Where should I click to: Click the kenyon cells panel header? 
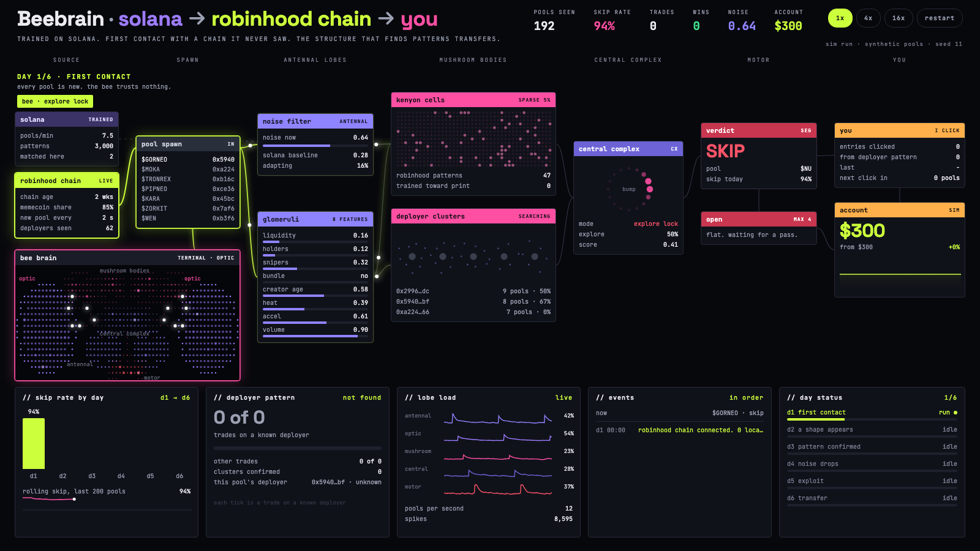click(x=473, y=100)
